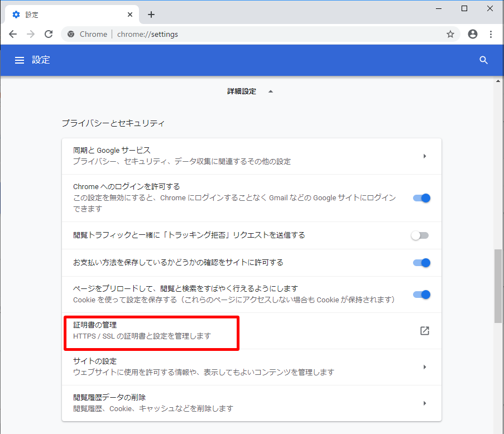
Task: Open Chrome's three-dot menu
Action: (x=491, y=34)
